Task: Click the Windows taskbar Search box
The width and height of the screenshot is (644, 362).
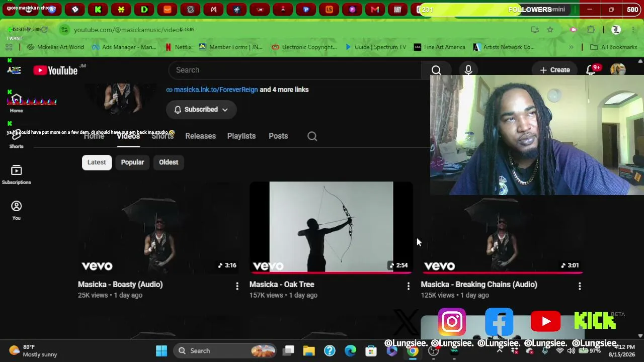Action: [225, 351]
